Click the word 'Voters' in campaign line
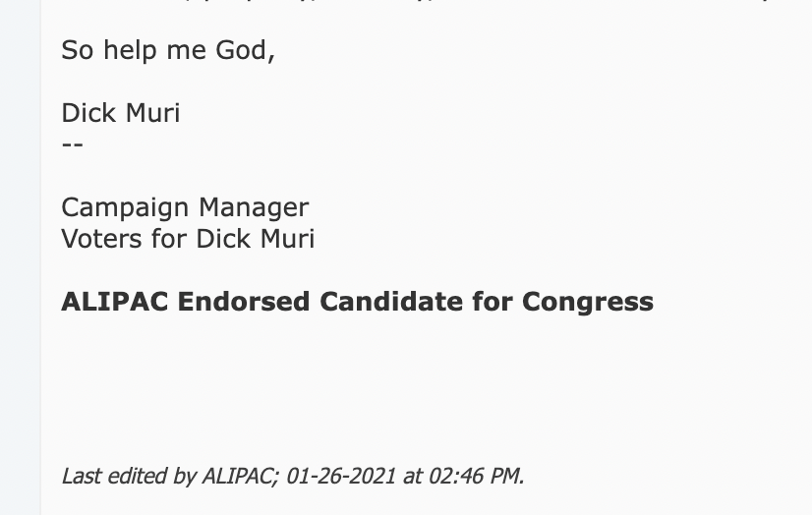The image size is (812, 515). point(101,239)
